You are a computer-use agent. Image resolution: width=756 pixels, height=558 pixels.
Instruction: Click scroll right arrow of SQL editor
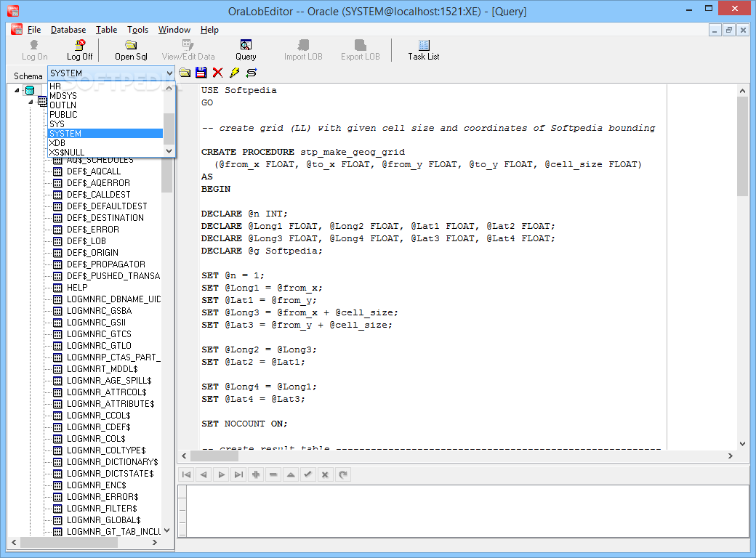(x=731, y=456)
